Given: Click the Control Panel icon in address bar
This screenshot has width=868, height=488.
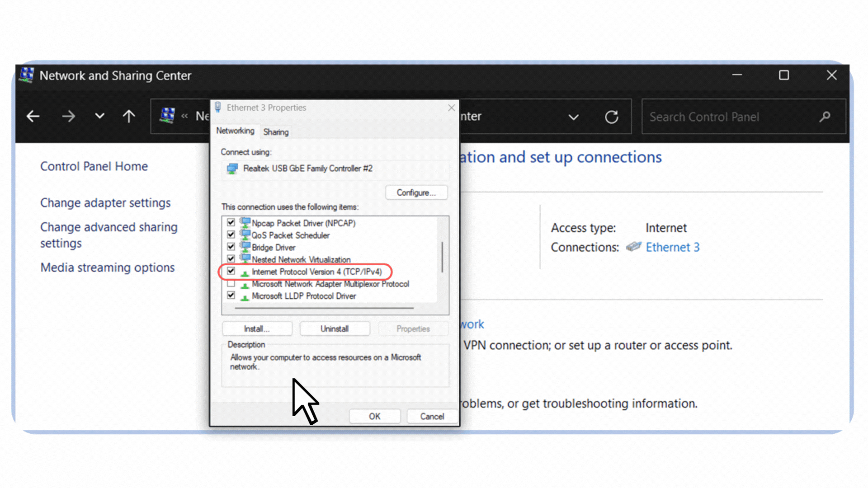Looking at the screenshot, I should 167,116.
